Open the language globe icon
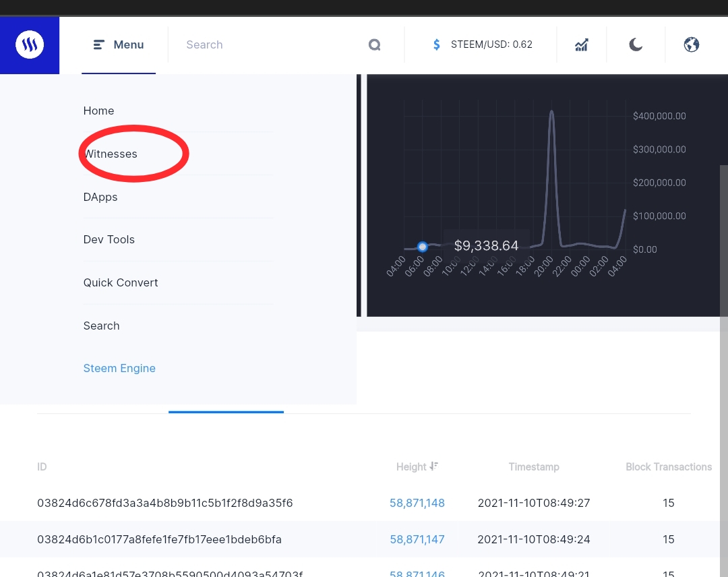The image size is (728, 577). [x=692, y=44]
